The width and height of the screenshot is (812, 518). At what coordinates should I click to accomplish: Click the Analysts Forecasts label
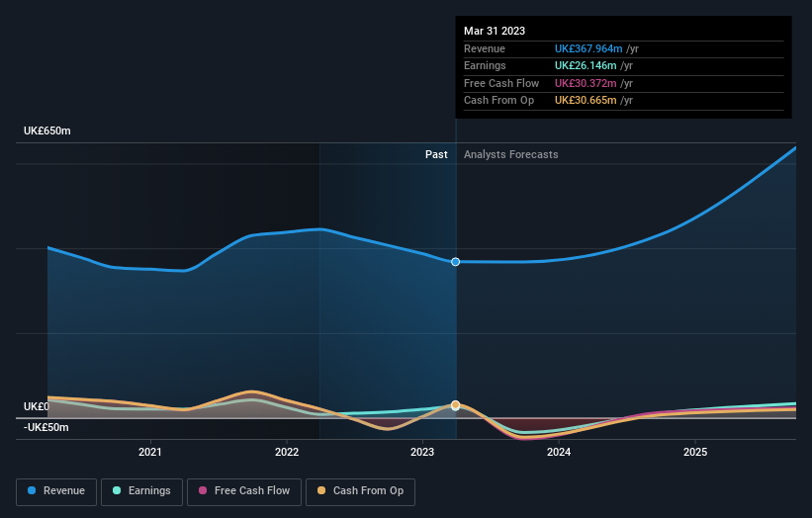click(x=511, y=155)
